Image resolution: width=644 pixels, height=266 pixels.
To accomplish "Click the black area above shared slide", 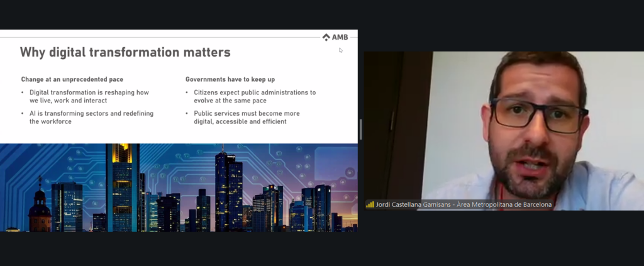I will click(179, 14).
